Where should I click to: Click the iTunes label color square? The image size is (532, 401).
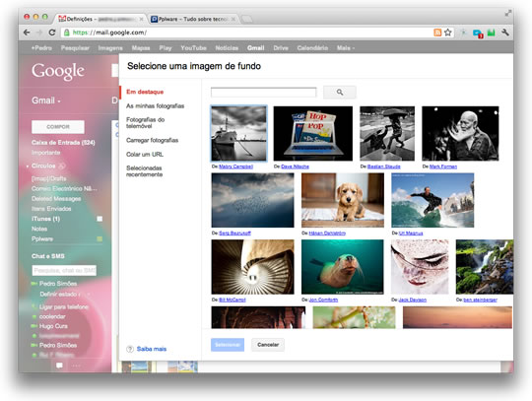[100, 219]
